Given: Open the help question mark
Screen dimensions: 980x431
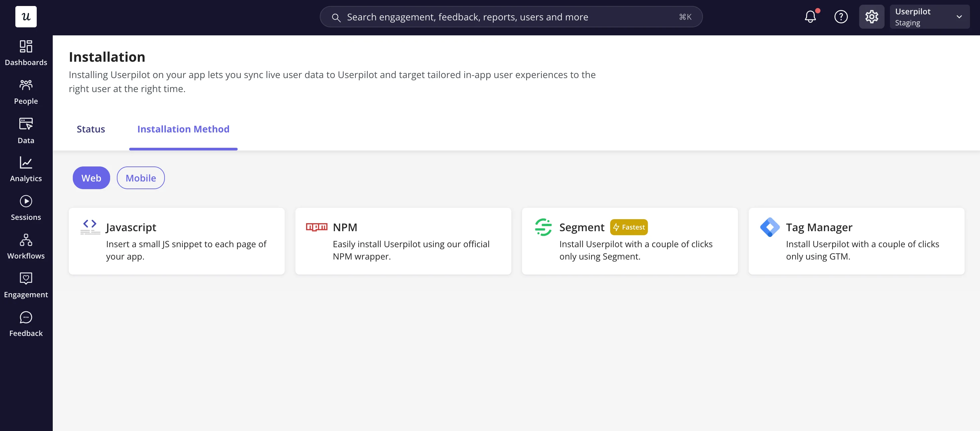Looking at the screenshot, I should click(841, 17).
